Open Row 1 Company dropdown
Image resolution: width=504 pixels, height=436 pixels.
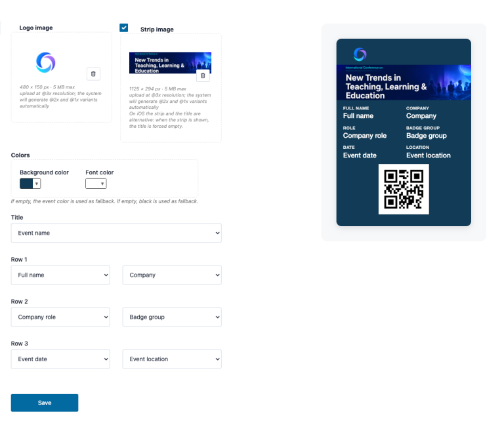click(x=172, y=275)
